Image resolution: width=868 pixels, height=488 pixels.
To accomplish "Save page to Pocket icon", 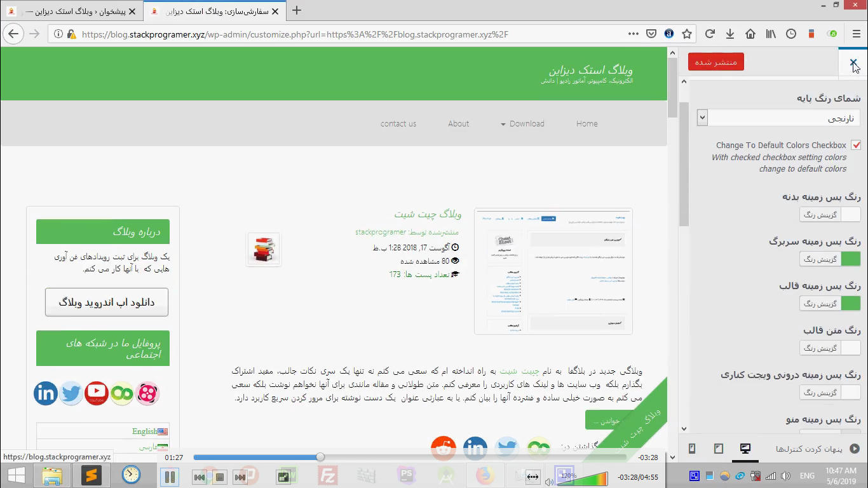I will pyautogui.click(x=651, y=34).
